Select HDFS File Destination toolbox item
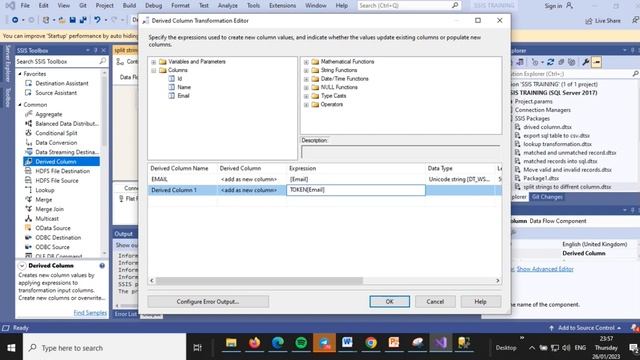Viewport: 640px width, 360px height. tap(58, 171)
